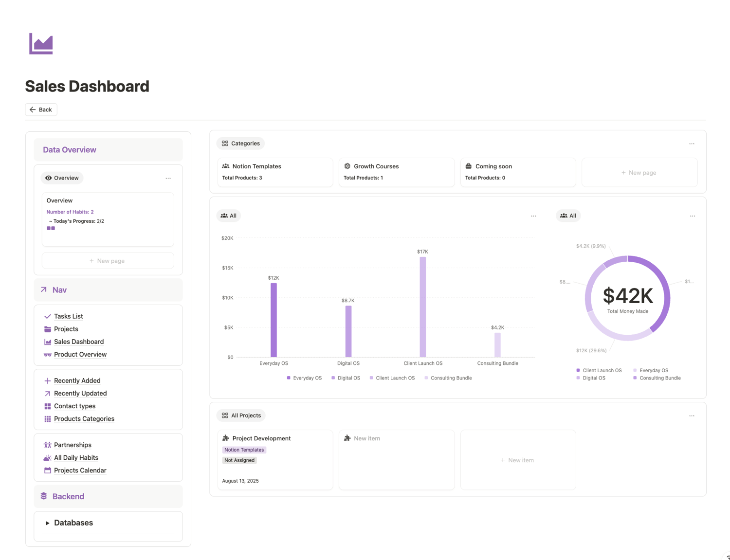Click the Growth Courses gear icon
This screenshot has height=560, width=730.
coord(347,166)
